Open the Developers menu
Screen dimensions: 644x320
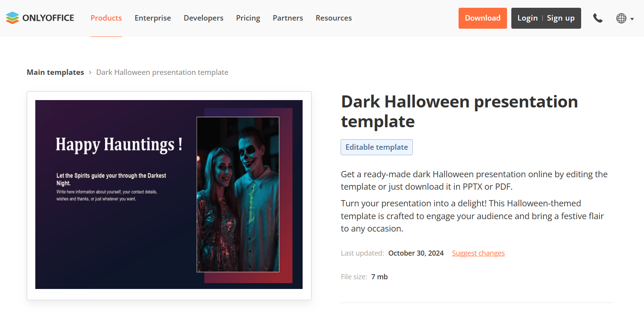point(203,18)
